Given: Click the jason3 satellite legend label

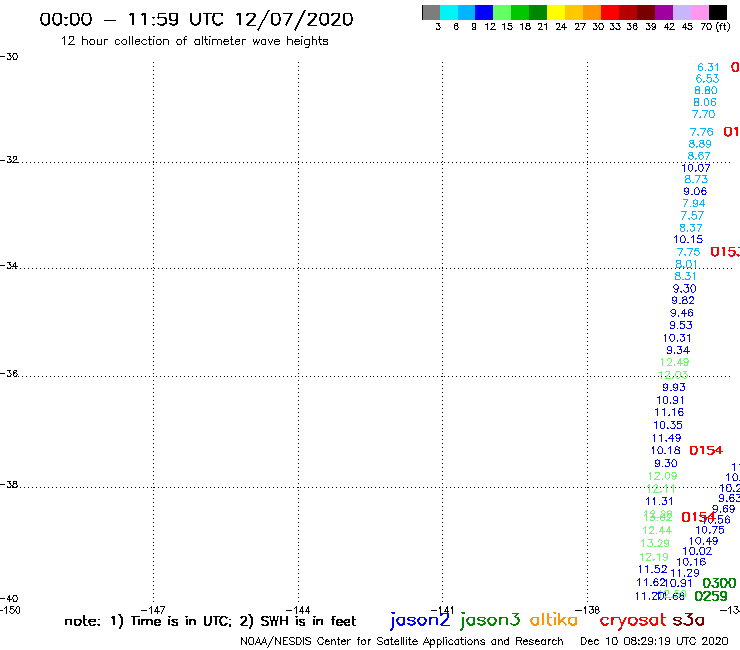Looking at the screenshot, I should (x=490, y=620).
